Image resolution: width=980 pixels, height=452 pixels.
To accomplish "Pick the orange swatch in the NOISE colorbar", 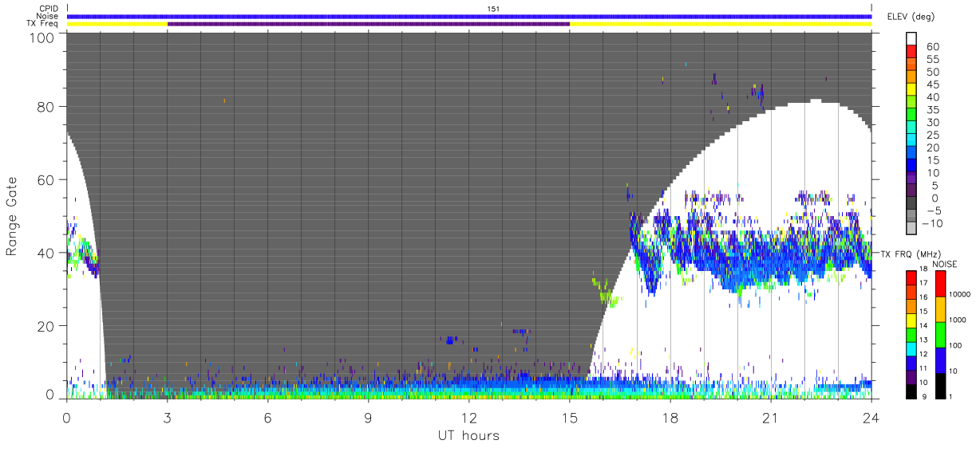I will coord(940,309).
